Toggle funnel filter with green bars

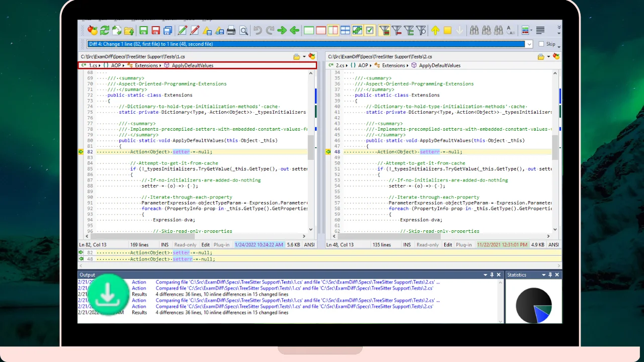pyautogui.click(x=409, y=31)
